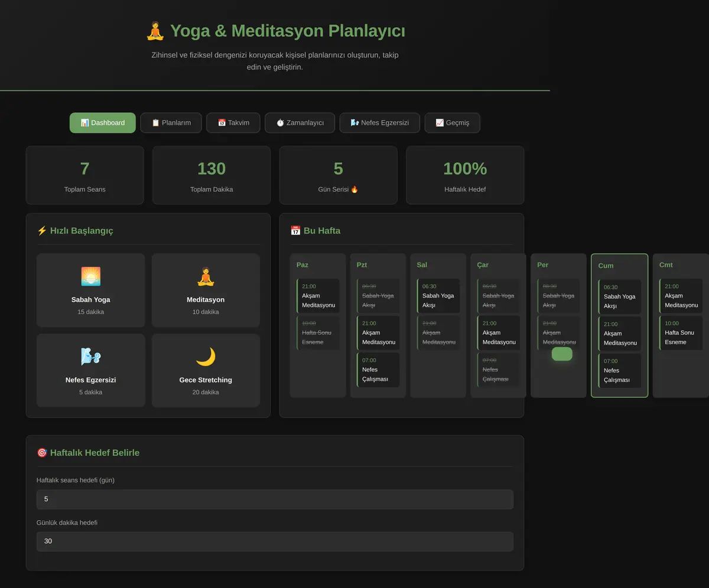Click the Meditasyon lotus-pose person icon
Screen dimensions: 709x588
click(x=206, y=276)
